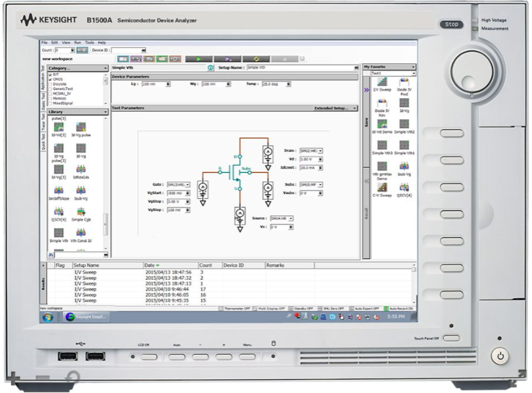Uncheck the CMOS category checkbox
Screen dimensions: 532x393
click(x=50, y=80)
